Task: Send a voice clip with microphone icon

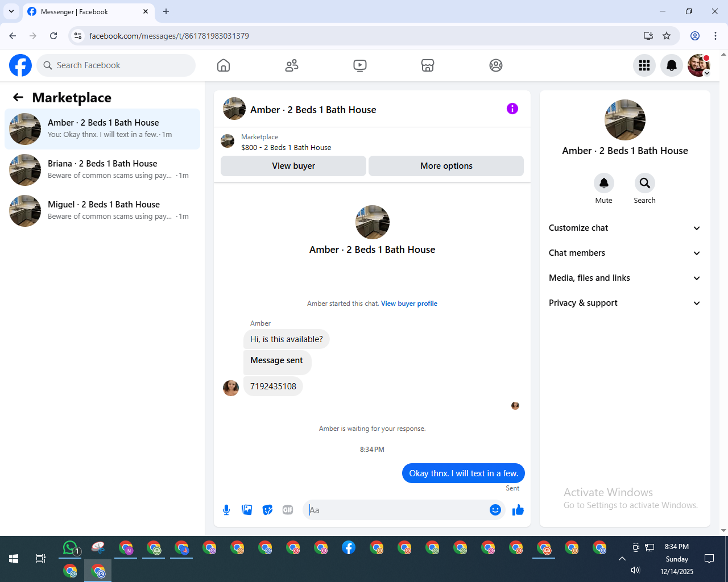Action: click(x=226, y=510)
